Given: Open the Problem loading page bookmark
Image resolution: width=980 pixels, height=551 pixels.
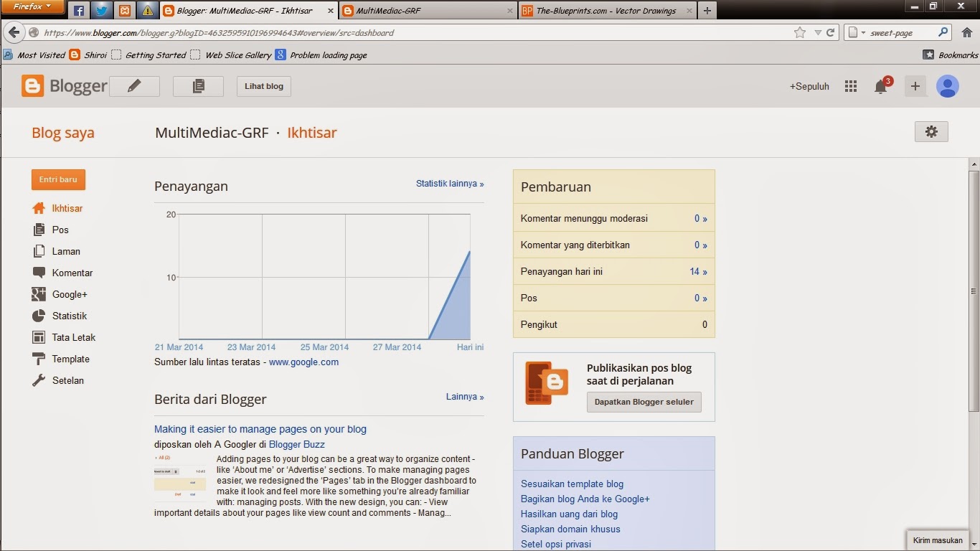Looking at the screenshot, I should click(x=321, y=55).
